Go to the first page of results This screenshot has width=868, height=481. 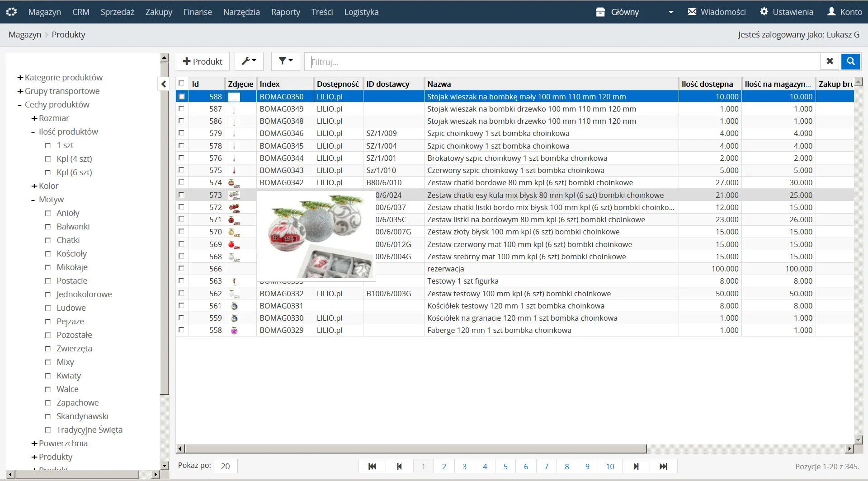point(372,466)
